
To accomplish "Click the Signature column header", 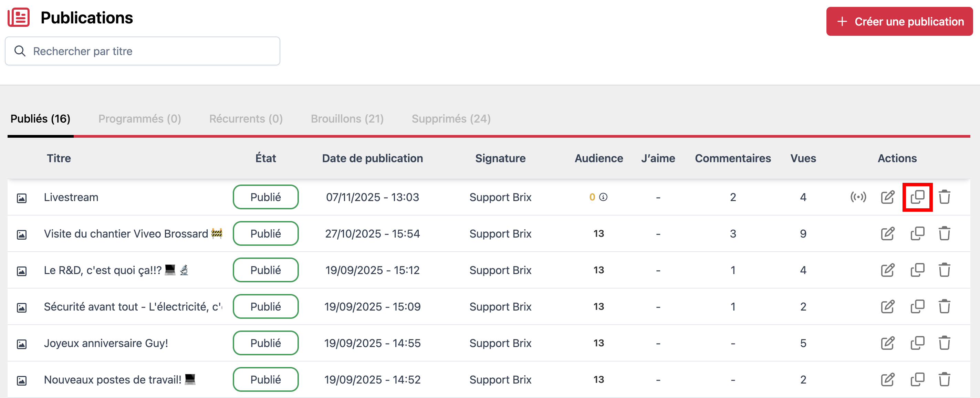I will coord(500,158).
